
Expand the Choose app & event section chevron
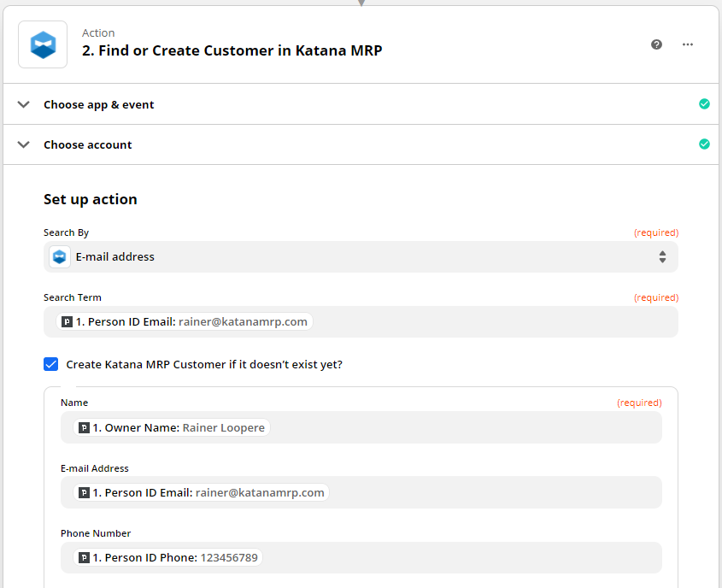(x=23, y=104)
